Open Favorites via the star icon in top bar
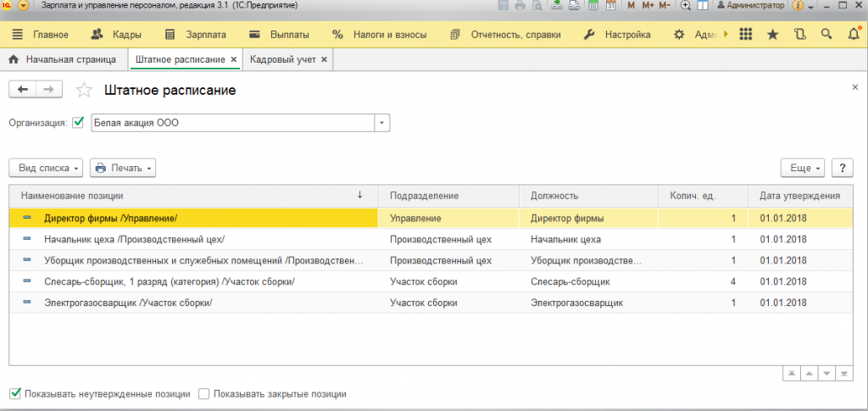This screenshot has width=868, height=411. [772, 35]
